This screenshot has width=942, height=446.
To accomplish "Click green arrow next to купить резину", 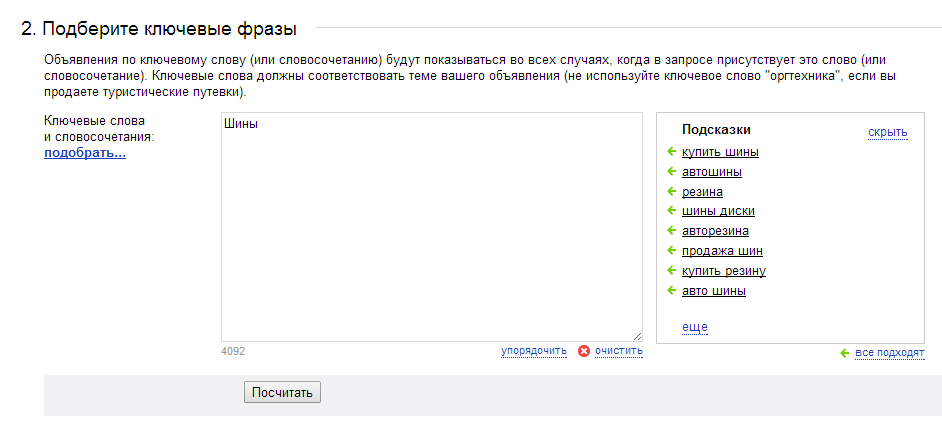I will coord(672,270).
